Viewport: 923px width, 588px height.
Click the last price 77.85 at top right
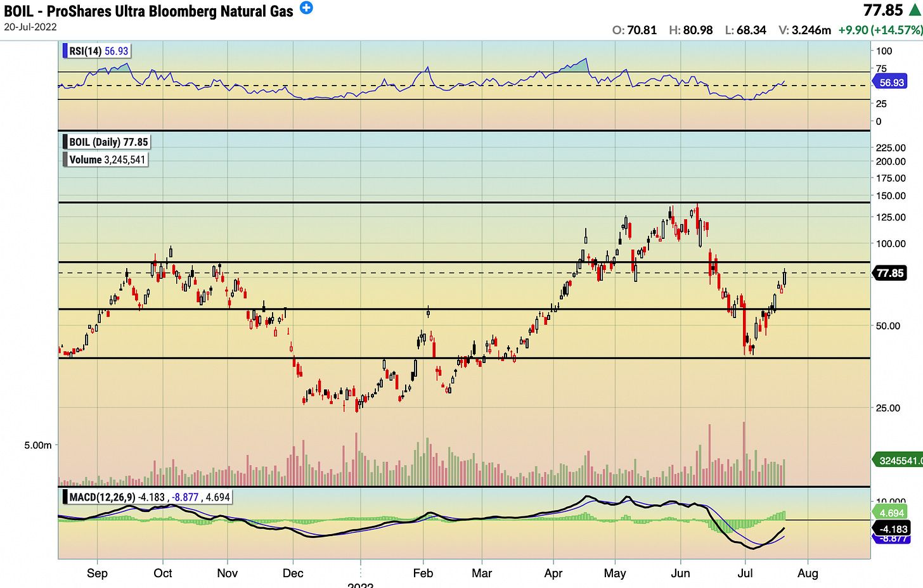point(883,10)
